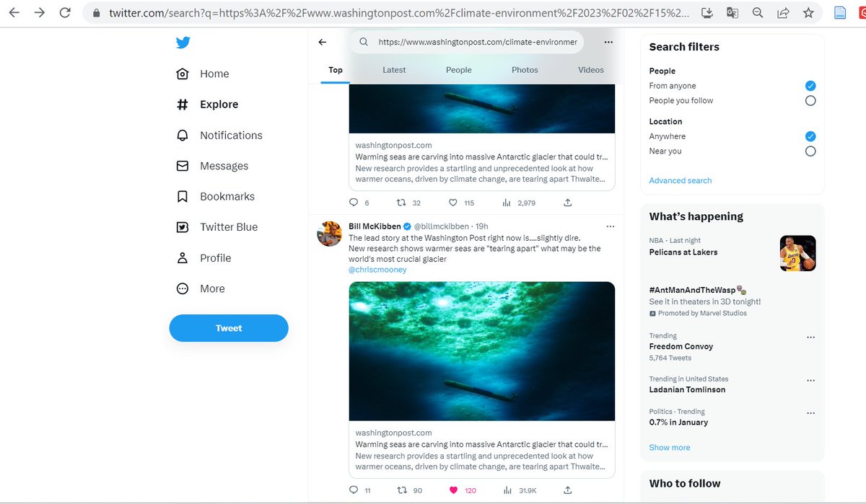Viewport: 866px width, 504px height.
Task: Open options for the Freedom Convoy trend
Action: pyautogui.click(x=810, y=337)
